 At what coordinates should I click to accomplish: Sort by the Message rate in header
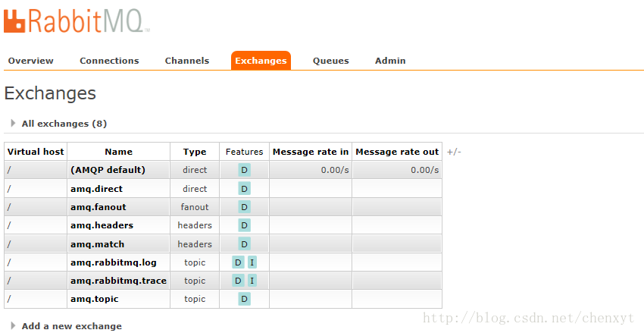pyautogui.click(x=311, y=152)
